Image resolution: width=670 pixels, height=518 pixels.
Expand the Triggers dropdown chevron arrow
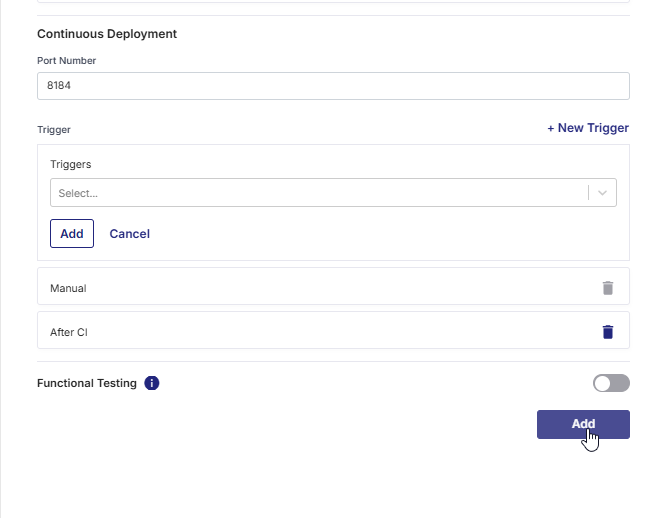[603, 193]
